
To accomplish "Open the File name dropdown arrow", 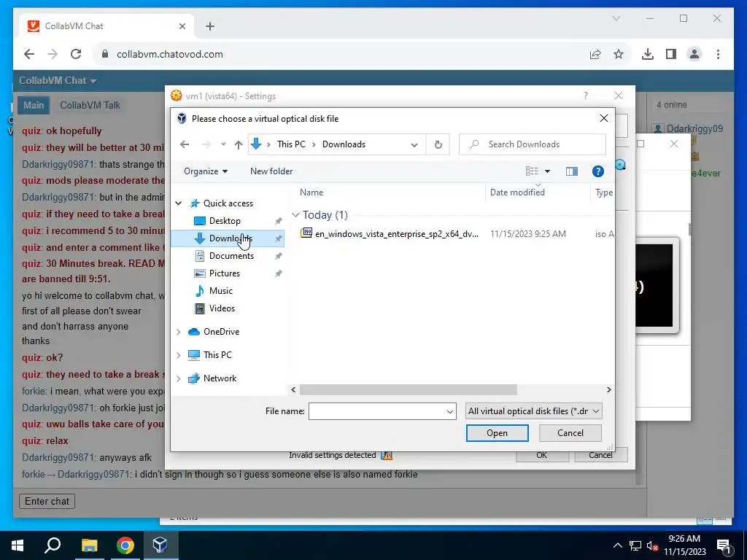I will [x=449, y=411].
